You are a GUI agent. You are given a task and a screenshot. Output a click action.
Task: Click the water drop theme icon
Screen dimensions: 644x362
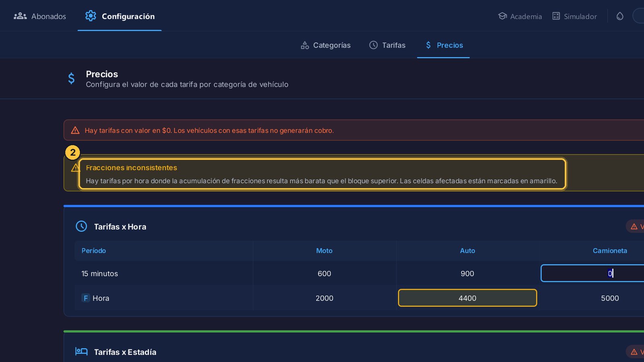click(x=620, y=16)
